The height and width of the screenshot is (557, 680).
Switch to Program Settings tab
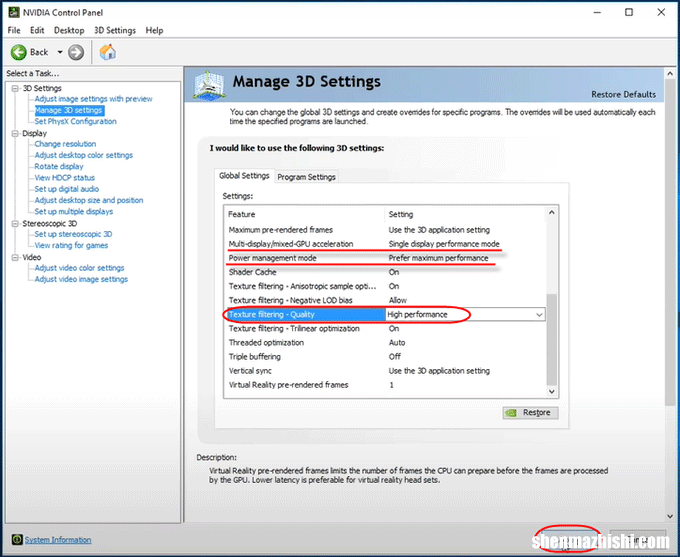[x=307, y=177]
